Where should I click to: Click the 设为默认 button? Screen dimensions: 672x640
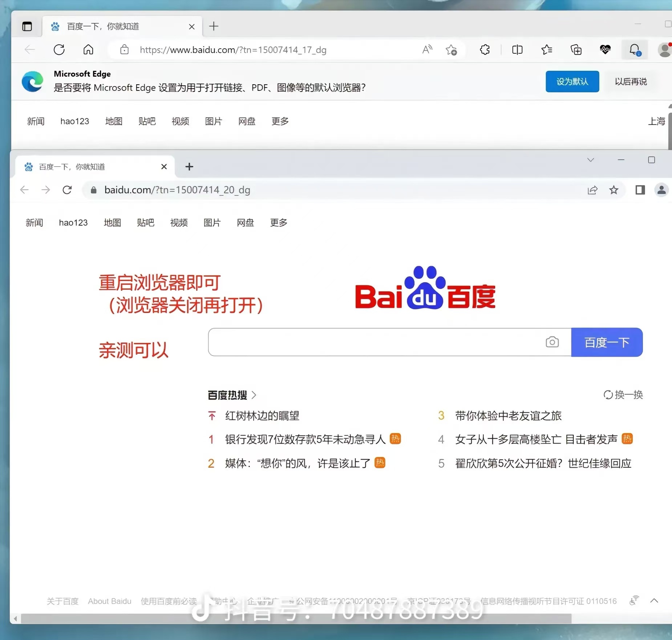click(572, 81)
